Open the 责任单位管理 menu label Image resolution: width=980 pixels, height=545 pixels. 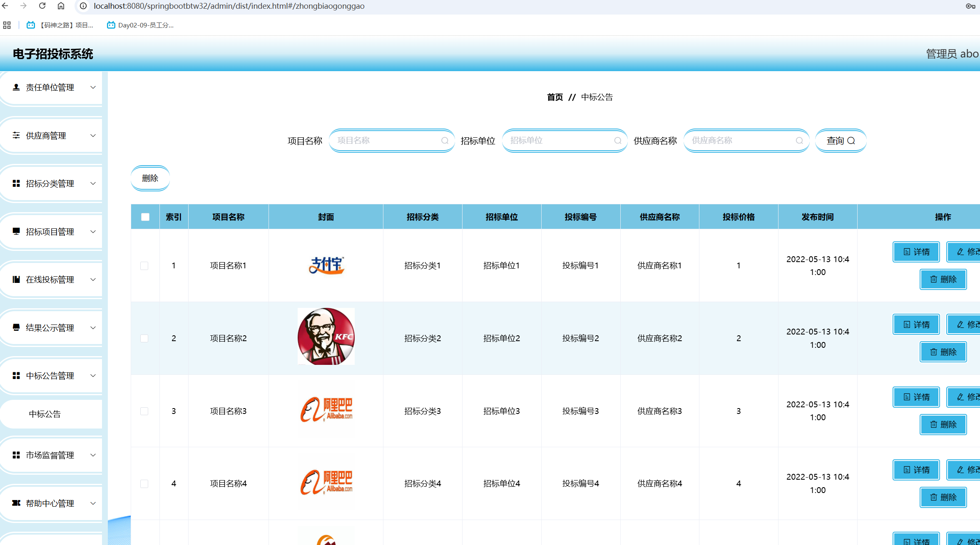pyautogui.click(x=50, y=87)
